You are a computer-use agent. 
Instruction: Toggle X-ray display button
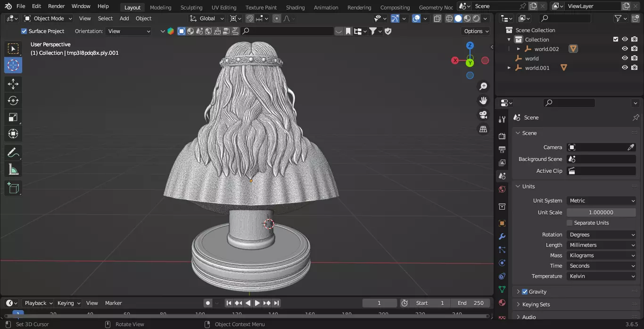[437, 18]
